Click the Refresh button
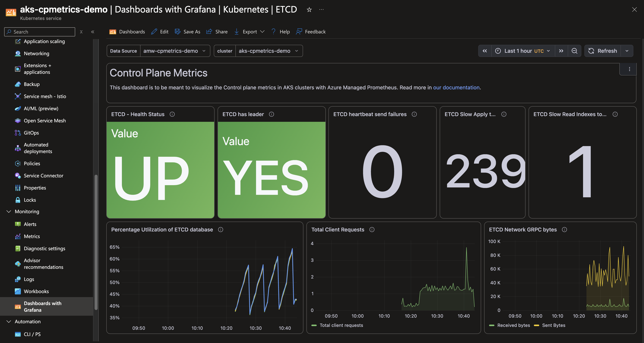Screen dimensions: 644x343 pos(602,51)
